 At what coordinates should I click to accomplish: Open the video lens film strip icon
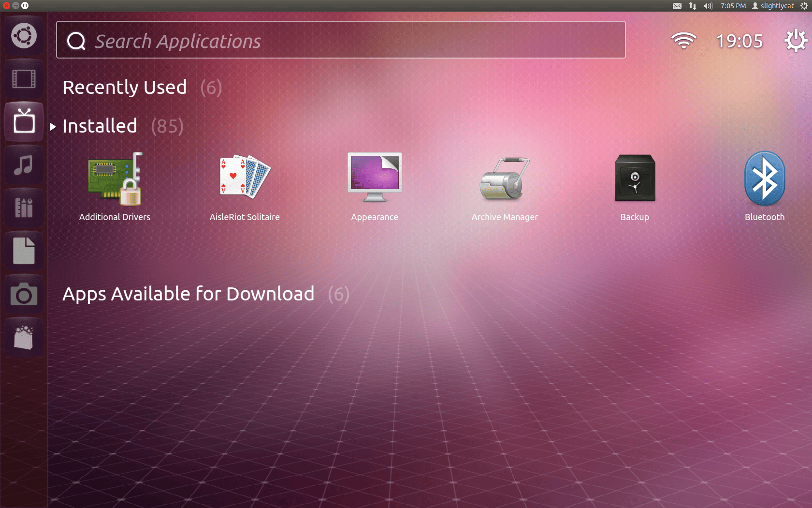24,78
